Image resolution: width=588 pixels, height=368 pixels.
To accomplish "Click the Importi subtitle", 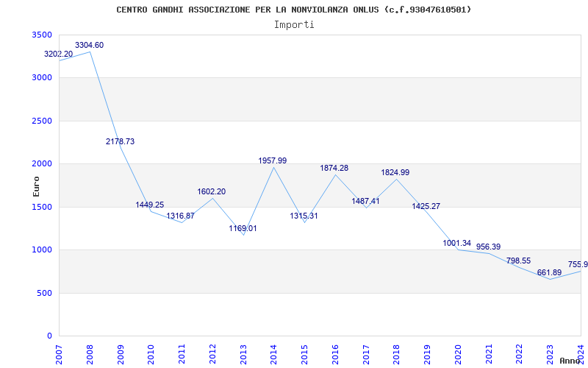I will (294, 25).
